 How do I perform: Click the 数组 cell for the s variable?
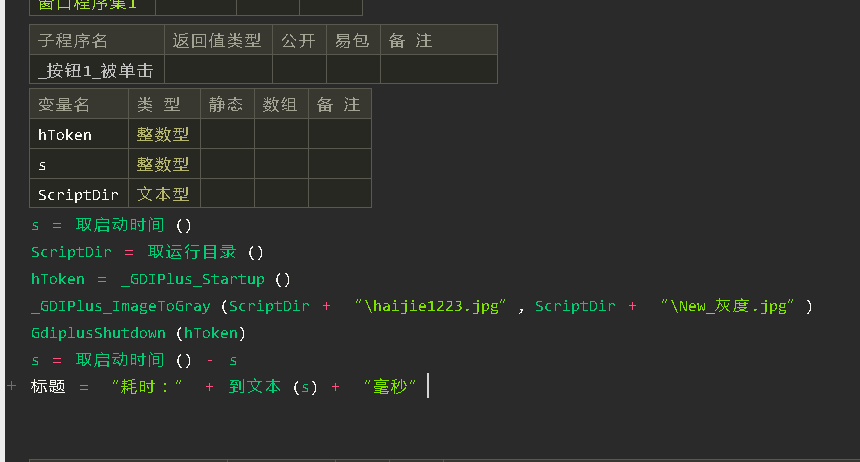(x=281, y=164)
